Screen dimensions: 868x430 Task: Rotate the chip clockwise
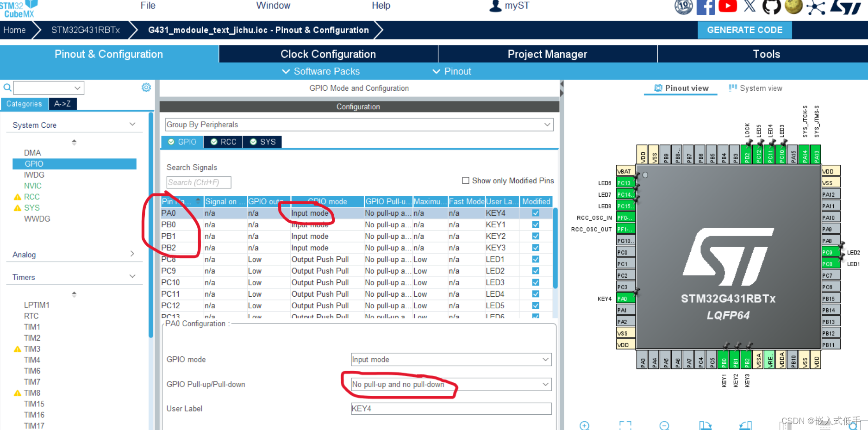(705, 425)
